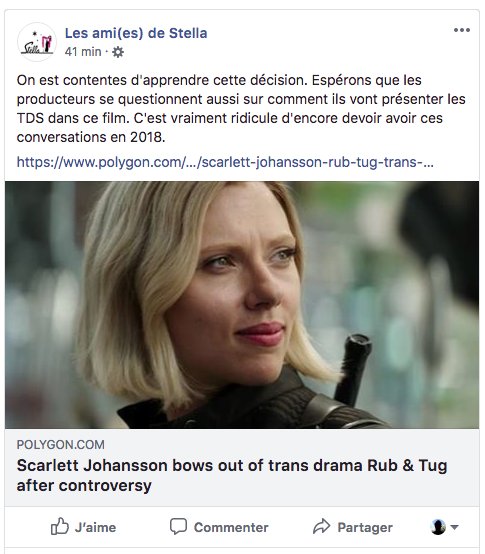
Task: Click the Les ami(es) de Stella page avatar
Action: coord(37,42)
